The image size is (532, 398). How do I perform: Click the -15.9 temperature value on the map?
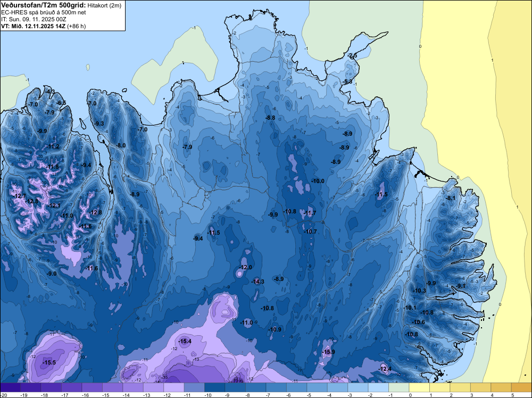[x=328, y=352]
